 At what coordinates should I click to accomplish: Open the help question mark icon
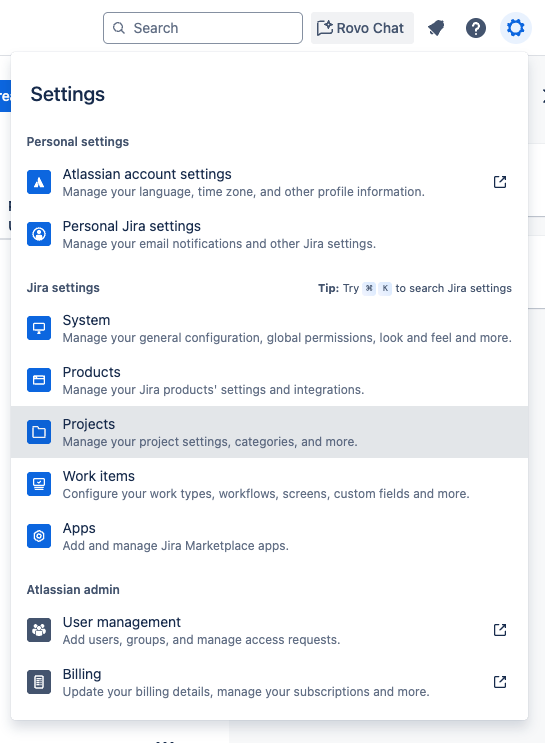point(475,28)
